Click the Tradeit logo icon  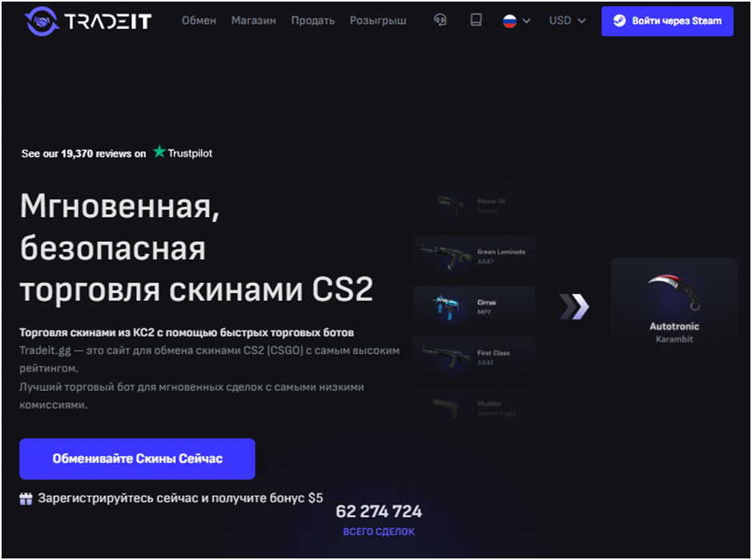point(42,21)
